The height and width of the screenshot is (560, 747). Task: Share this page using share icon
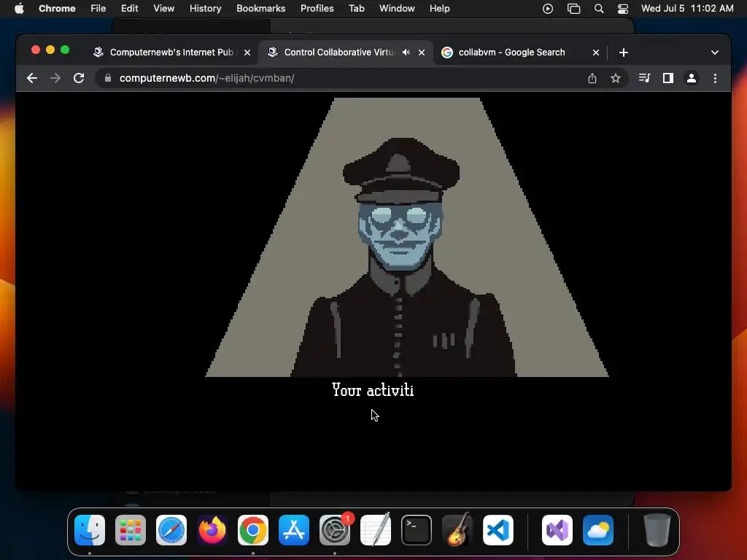(592, 78)
